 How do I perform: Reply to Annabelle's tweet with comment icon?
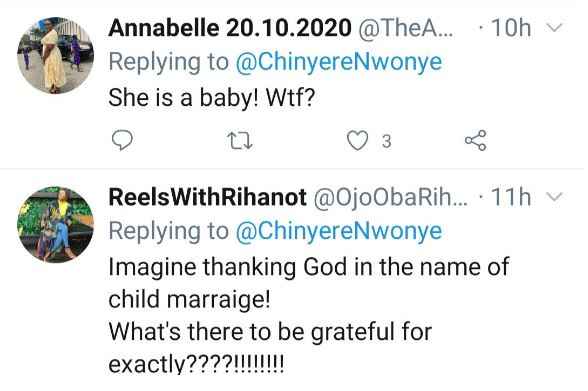click(122, 141)
